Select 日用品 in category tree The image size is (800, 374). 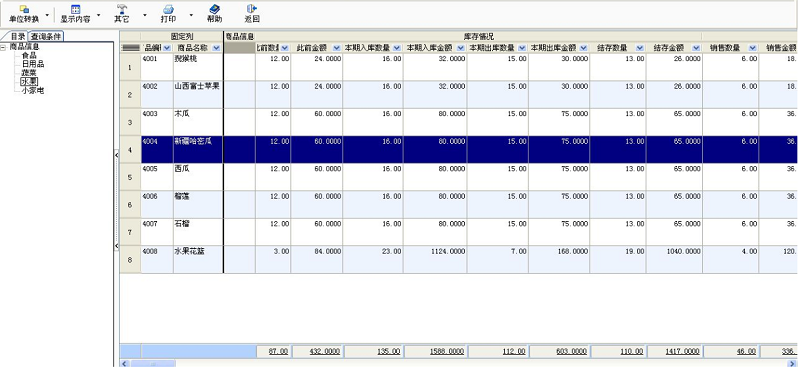point(33,64)
